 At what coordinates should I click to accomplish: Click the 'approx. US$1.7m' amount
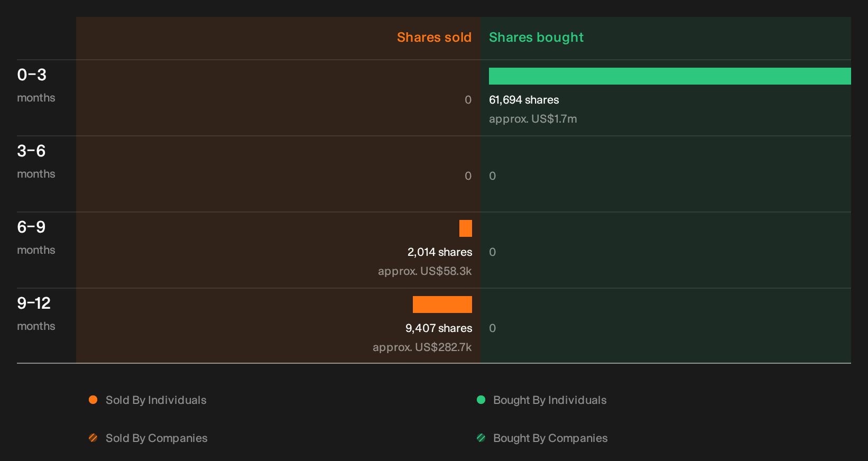click(533, 119)
